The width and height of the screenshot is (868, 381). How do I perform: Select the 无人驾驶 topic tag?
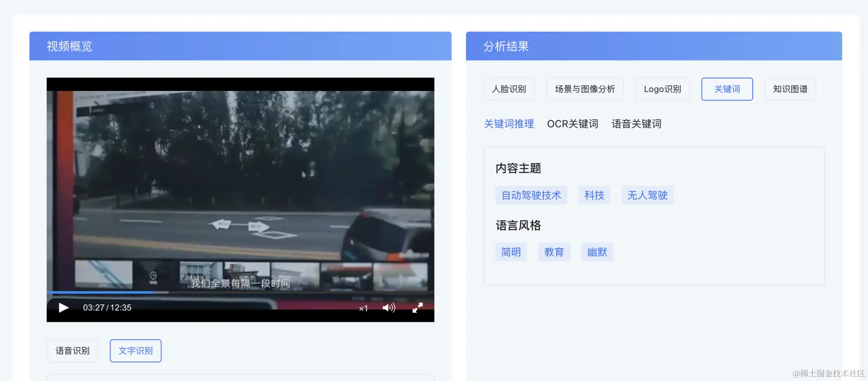click(647, 195)
